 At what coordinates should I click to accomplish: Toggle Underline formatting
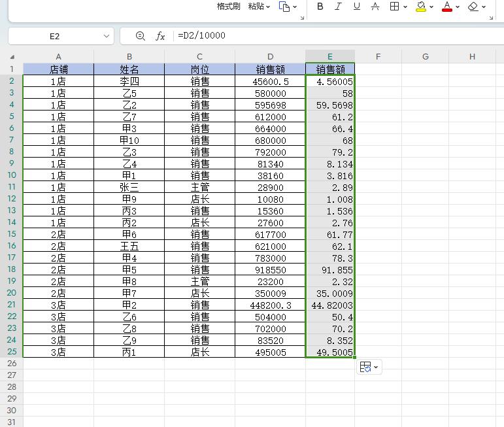coord(357,7)
